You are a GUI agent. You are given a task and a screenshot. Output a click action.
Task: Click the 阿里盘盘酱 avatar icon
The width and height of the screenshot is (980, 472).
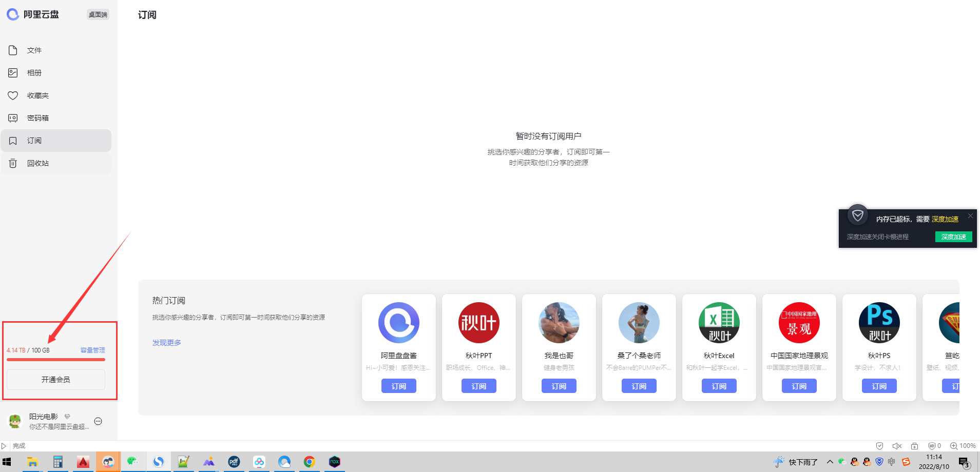click(398, 323)
